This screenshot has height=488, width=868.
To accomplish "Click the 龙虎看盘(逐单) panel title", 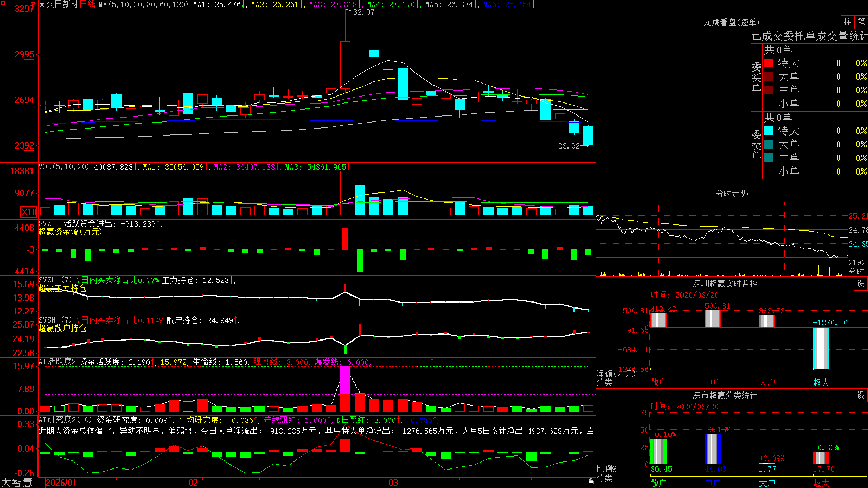I will point(731,22).
